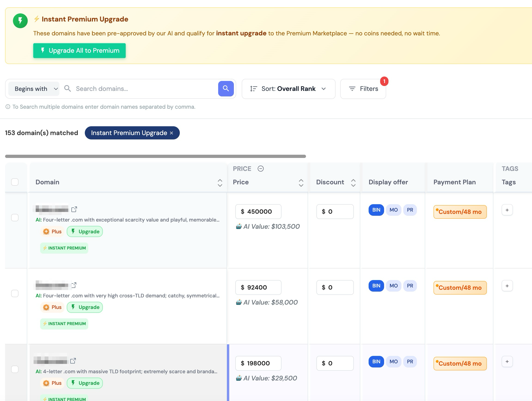This screenshot has height=401, width=532.
Task: Open the Begins with dropdown
Action: coord(34,89)
